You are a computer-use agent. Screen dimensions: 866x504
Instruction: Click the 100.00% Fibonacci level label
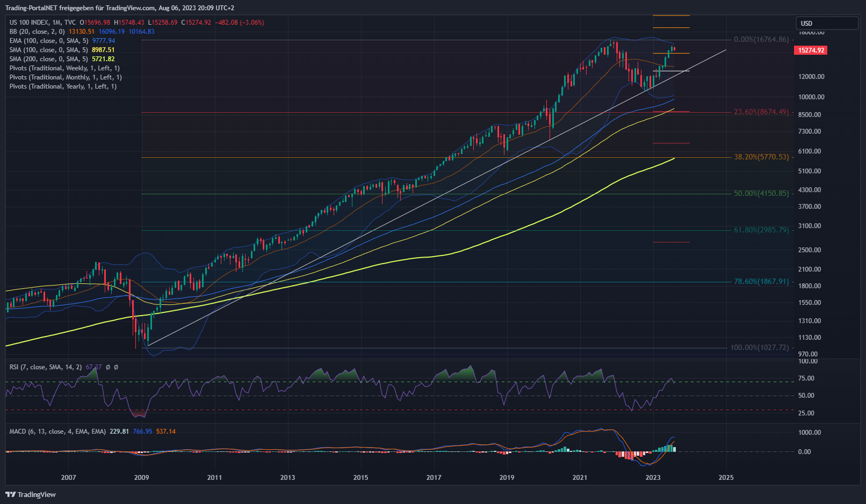click(x=759, y=347)
